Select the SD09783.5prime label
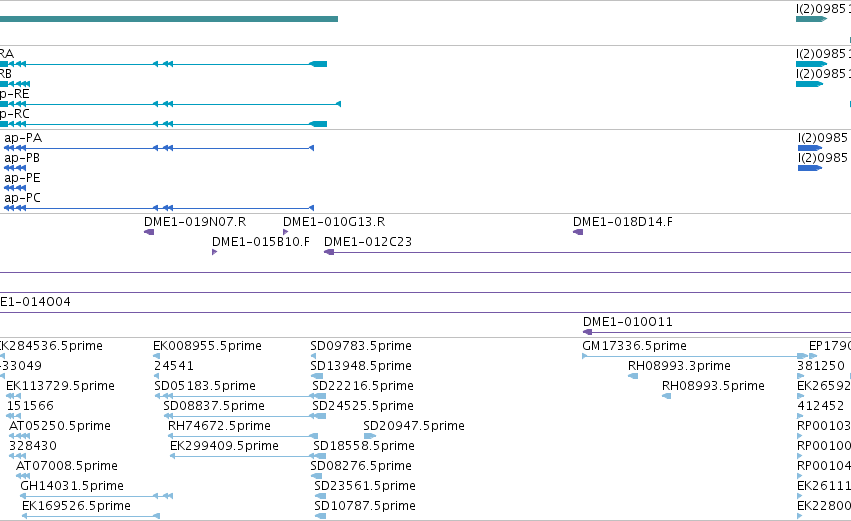Image resolution: width=851 pixels, height=521 pixels. [361, 346]
